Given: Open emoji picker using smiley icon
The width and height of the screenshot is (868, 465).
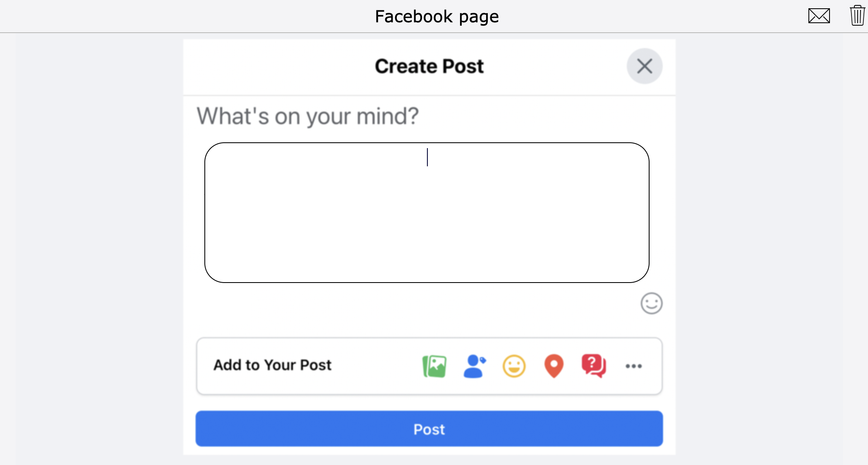Looking at the screenshot, I should click(652, 303).
